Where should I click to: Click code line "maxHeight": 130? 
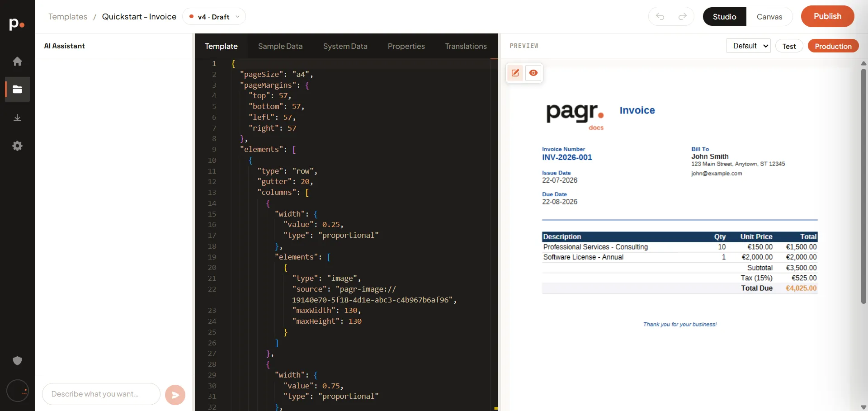point(326,321)
